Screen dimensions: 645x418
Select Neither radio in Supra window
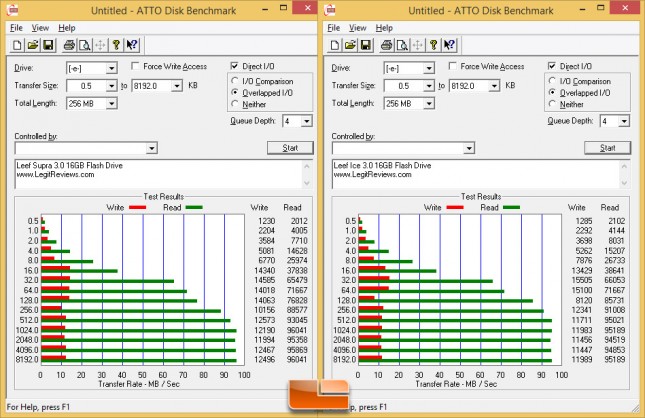[235, 104]
